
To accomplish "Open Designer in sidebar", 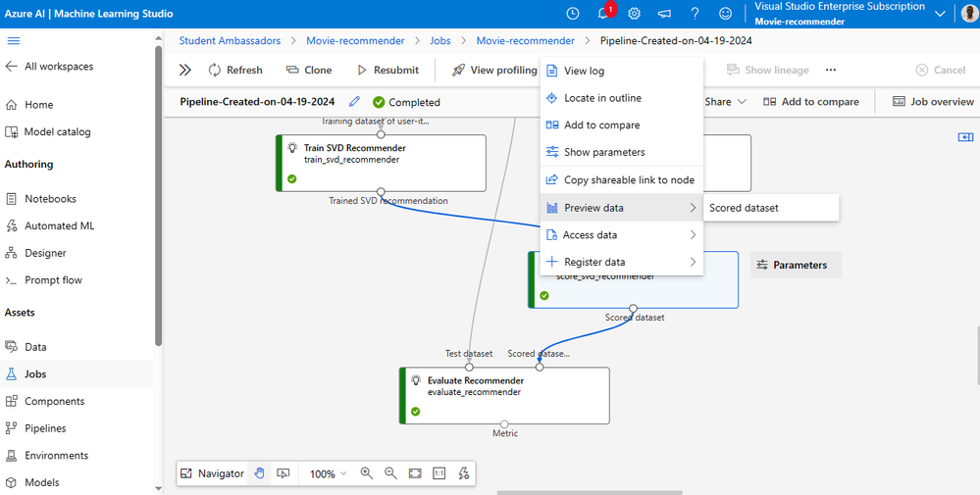I will (x=36, y=253).
